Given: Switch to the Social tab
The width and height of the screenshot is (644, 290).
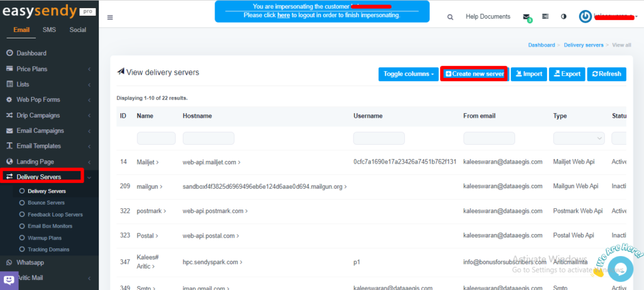Looking at the screenshot, I should tap(78, 30).
